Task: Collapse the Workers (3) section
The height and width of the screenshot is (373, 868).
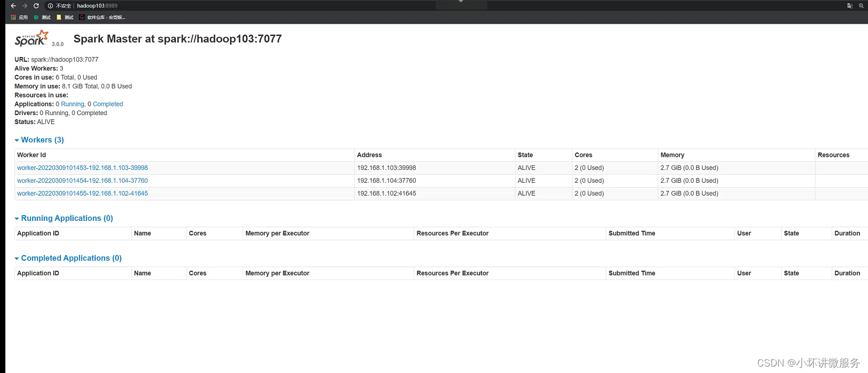Action: (x=39, y=140)
